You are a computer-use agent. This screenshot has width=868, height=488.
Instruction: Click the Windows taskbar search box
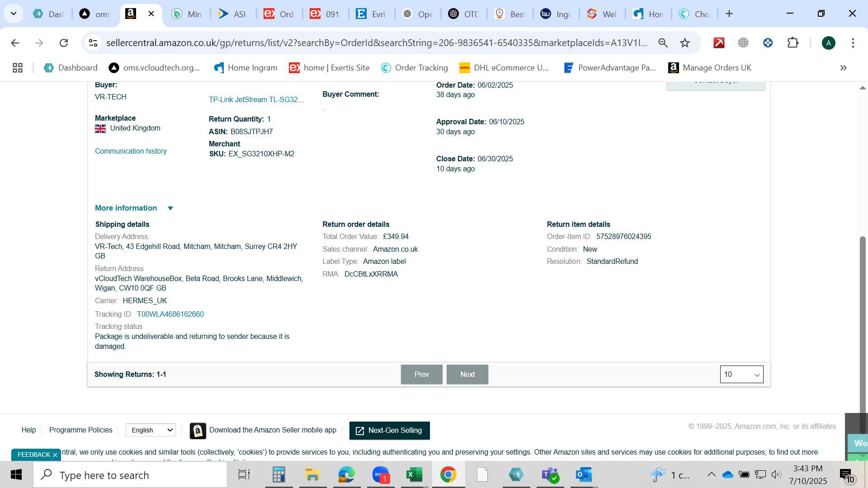coord(130,475)
